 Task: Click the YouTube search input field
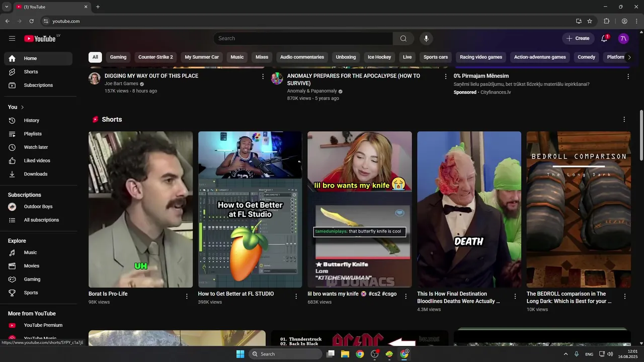(x=303, y=38)
